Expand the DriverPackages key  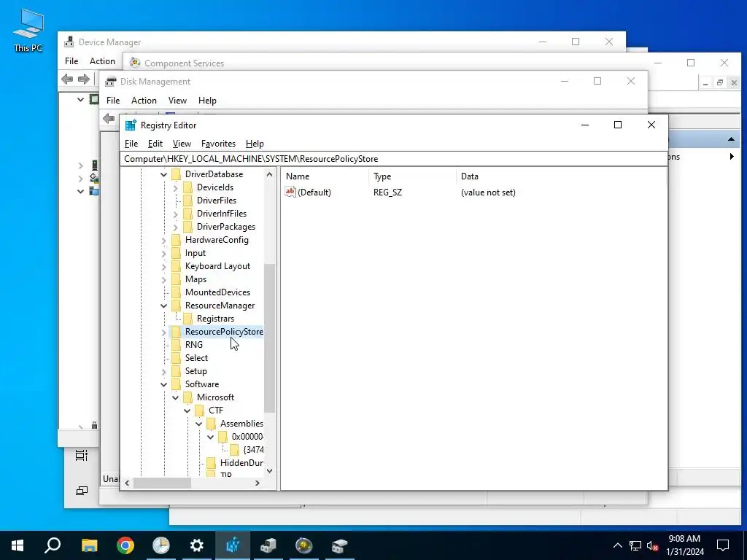tap(175, 227)
